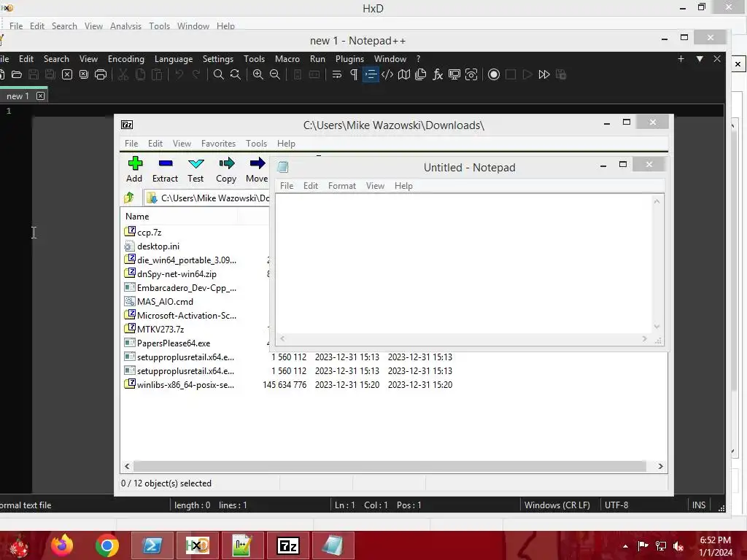Click plus icon at Notepad++ menu bar right
This screenshot has height=560, width=747.
681,58
